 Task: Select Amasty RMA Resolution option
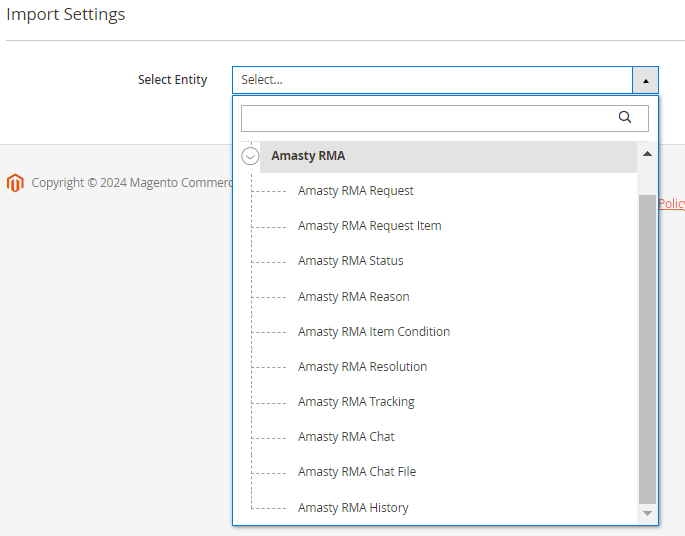[x=362, y=367]
